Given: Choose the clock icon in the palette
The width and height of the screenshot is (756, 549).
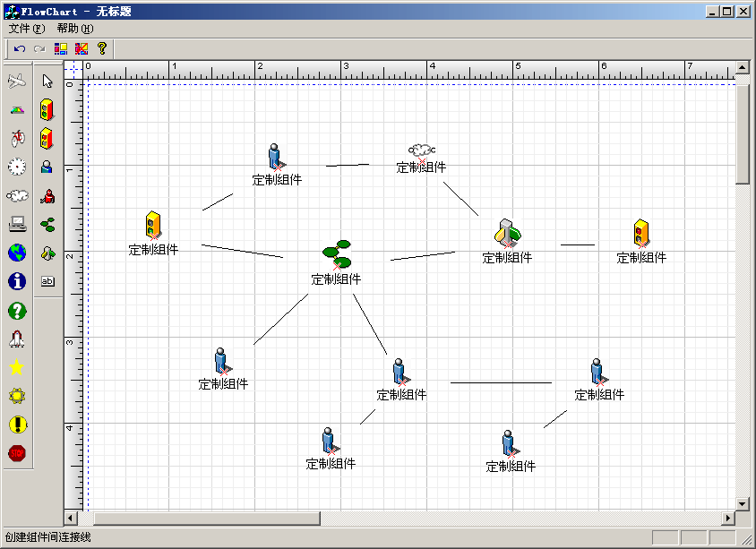Looking at the screenshot, I should (x=17, y=167).
